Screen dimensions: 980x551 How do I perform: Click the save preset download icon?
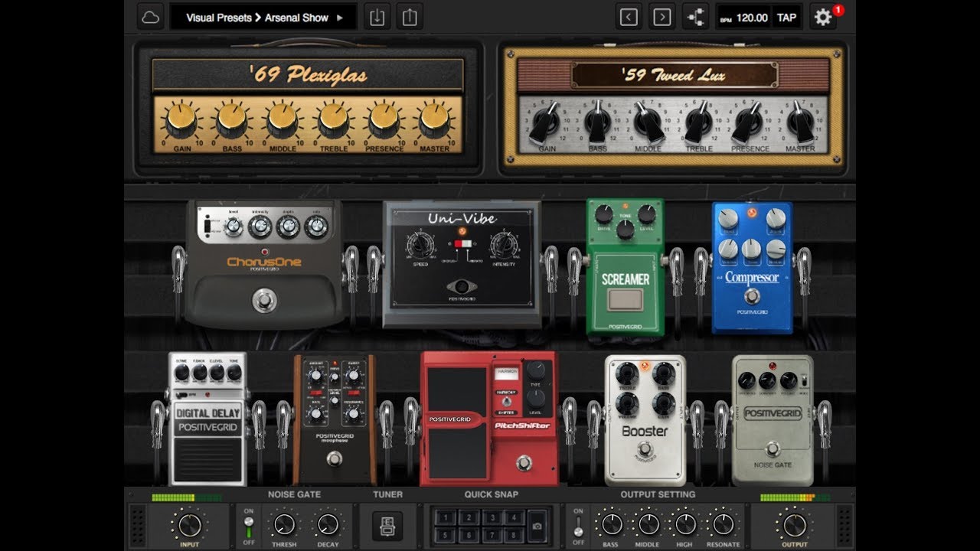(377, 17)
